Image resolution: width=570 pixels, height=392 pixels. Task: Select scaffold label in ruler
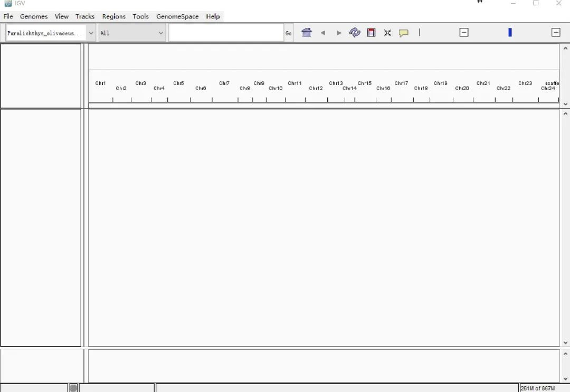[x=552, y=83]
